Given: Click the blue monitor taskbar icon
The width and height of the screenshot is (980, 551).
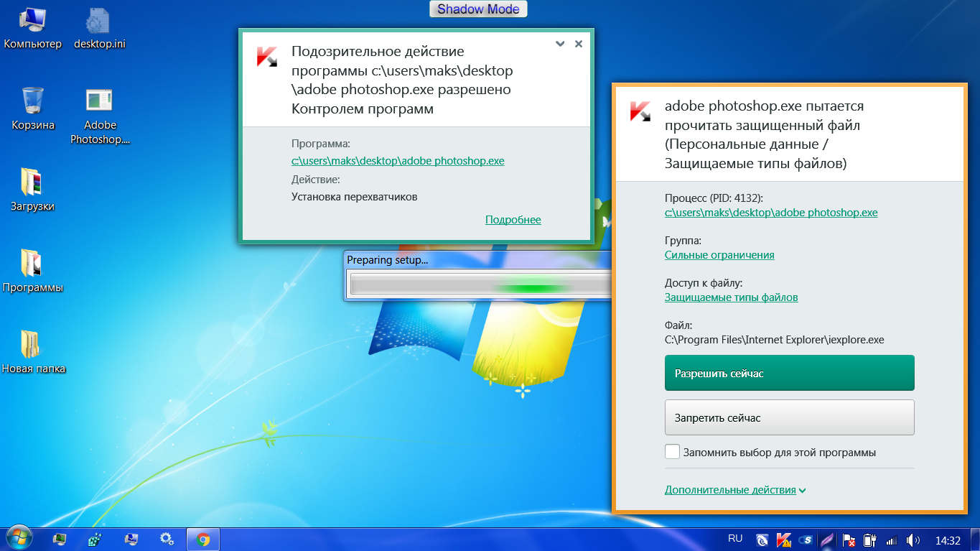Looking at the screenshot, I should pyautogui.click(x=131, y=540).
